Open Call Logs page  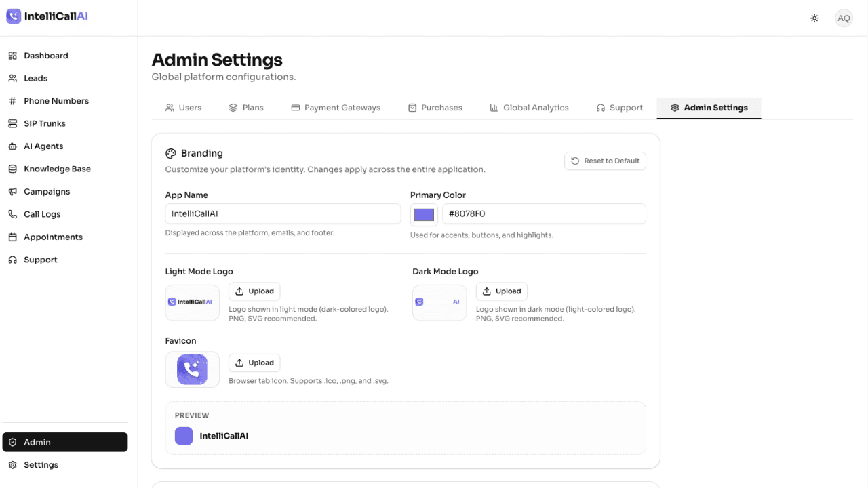point(65,214)
